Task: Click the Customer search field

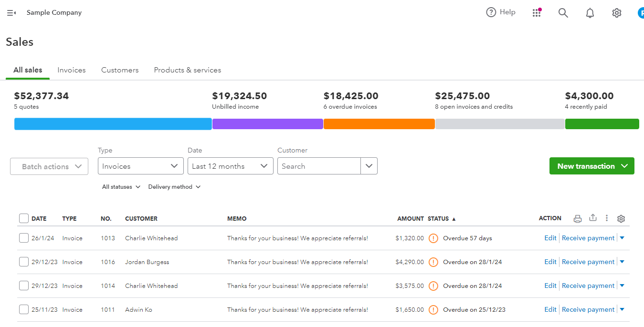Action: pos(318,166)
